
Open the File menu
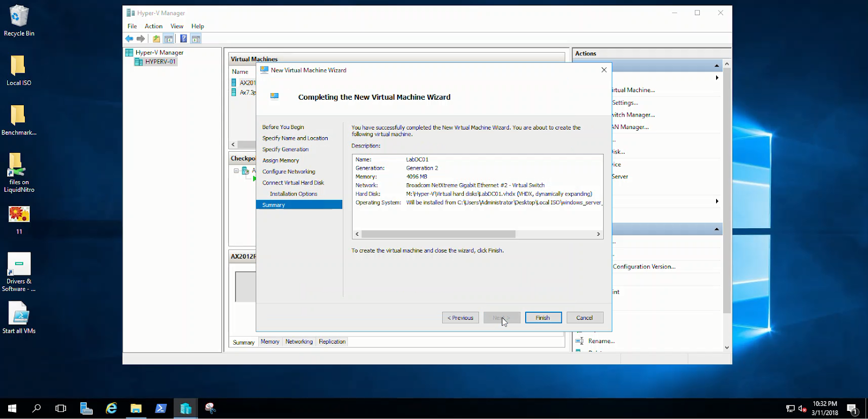pos(132,26)
